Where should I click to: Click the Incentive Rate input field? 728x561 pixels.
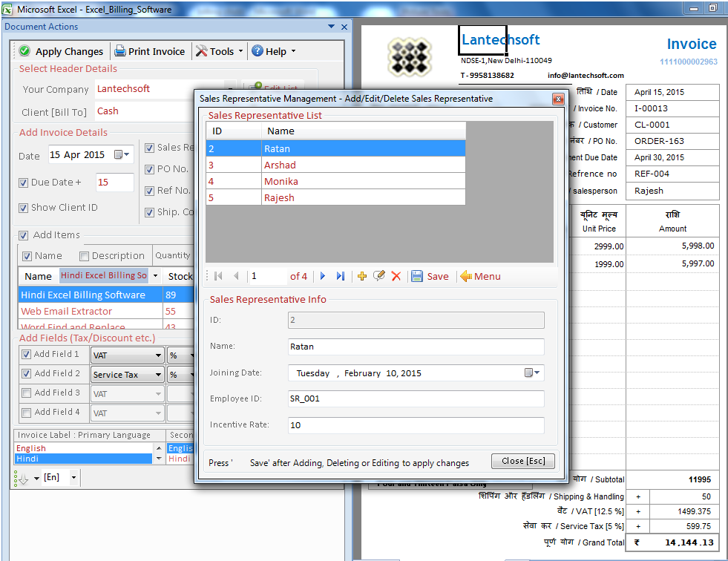pos(416,425)
